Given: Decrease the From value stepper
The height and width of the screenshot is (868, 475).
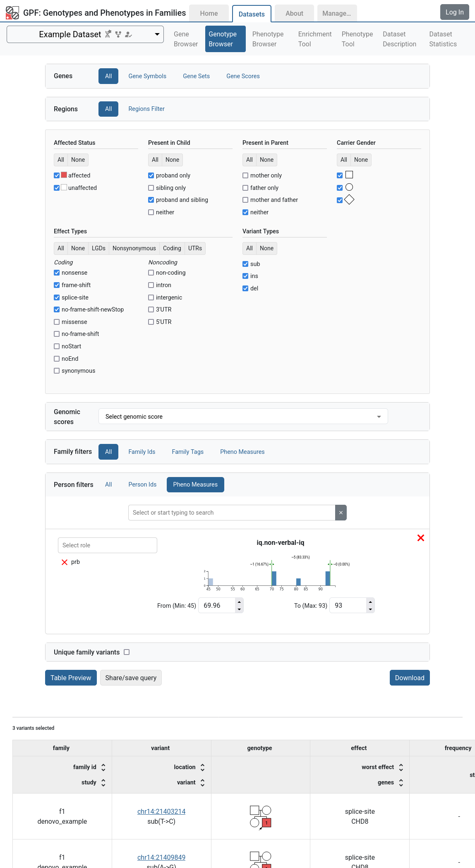Looking at the screenshot, I should (x=239, y=609).
